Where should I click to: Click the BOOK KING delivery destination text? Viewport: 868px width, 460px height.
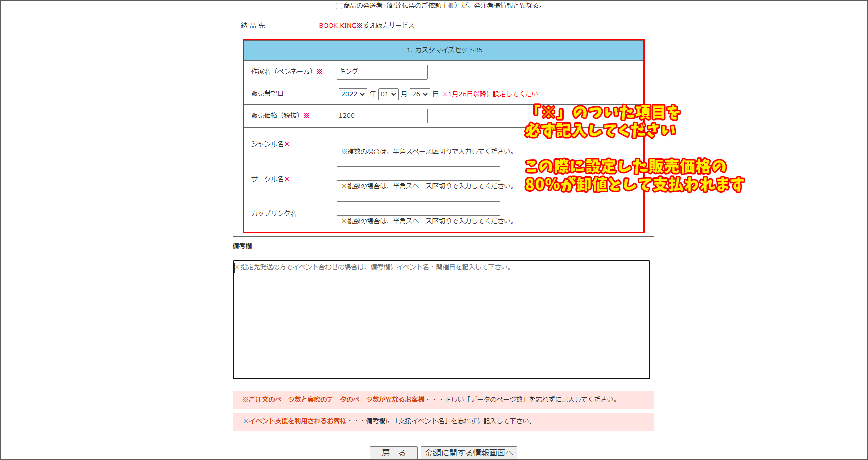tap(367, 26)
